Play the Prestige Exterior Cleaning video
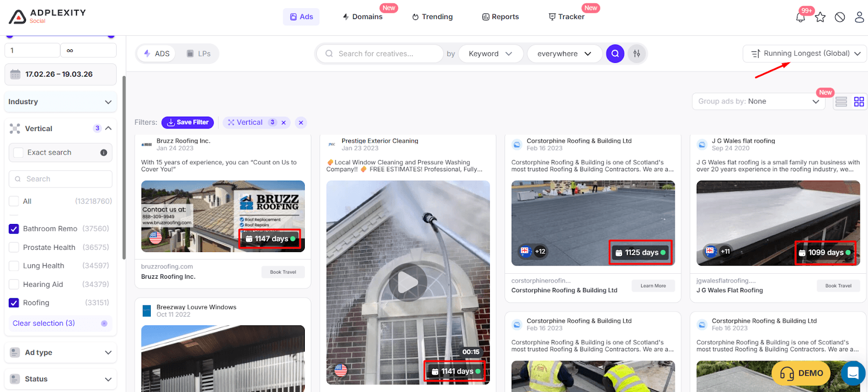868x392 pixels. (x=408, y=282)
